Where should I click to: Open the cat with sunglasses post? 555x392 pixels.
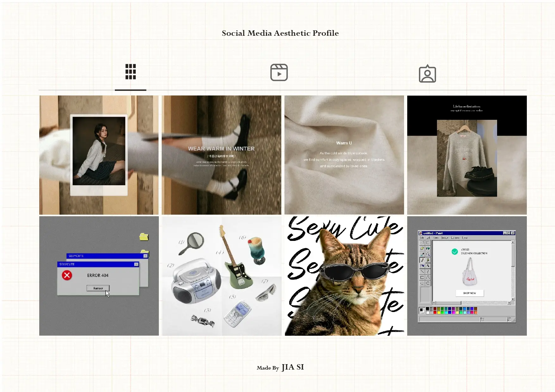pos(344,276)
